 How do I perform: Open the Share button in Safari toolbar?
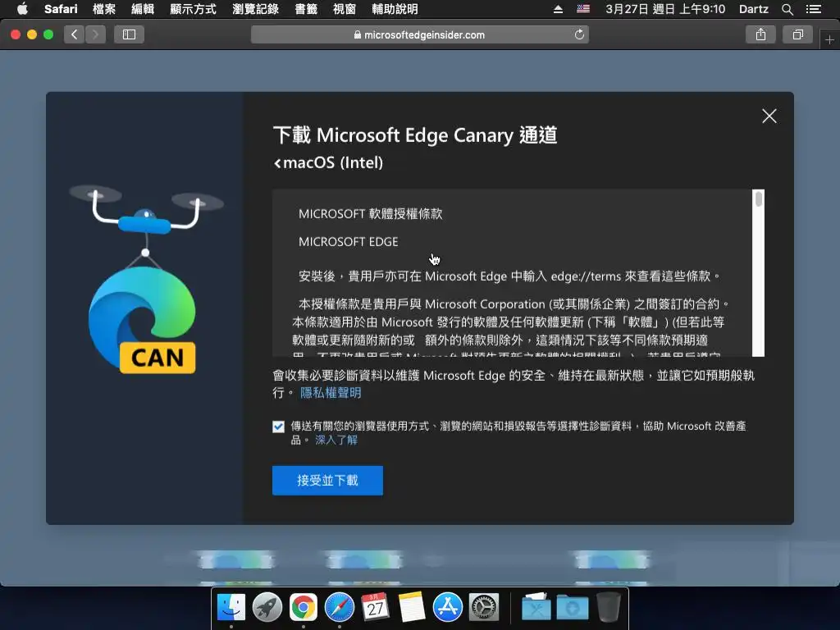tap(760, 34)
